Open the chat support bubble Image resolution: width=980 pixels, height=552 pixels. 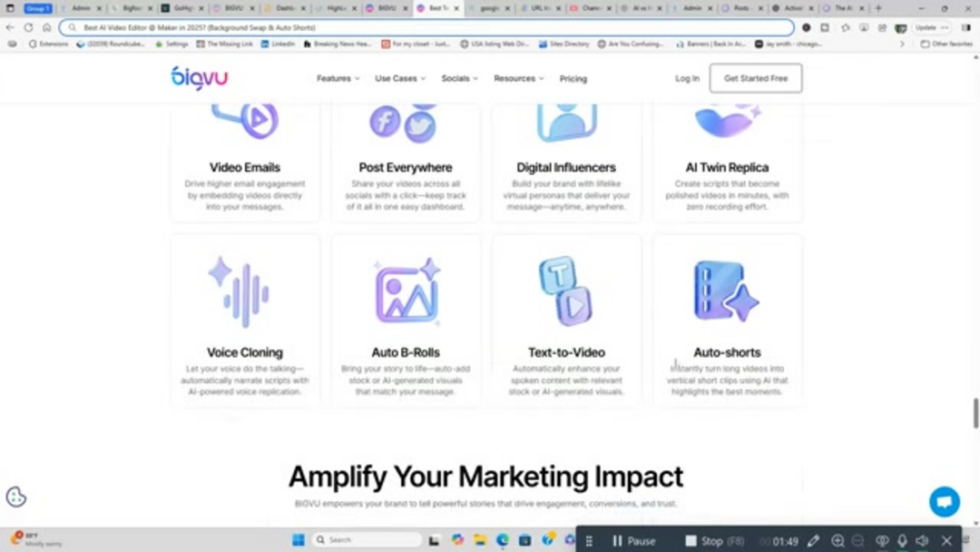tap(944, 501)
